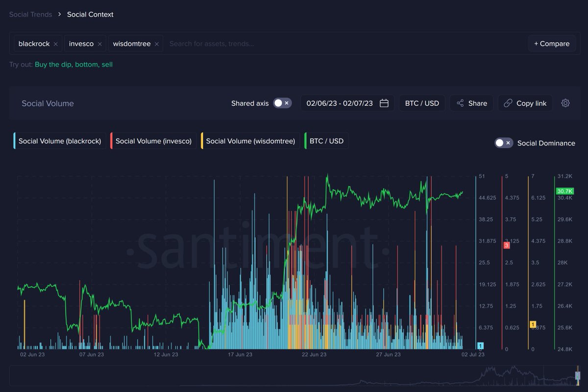The width and height of the screenshot is (588, 392).
Task: Toggle Social Volume (wisdomtree) legend
Action: [250, 141]
